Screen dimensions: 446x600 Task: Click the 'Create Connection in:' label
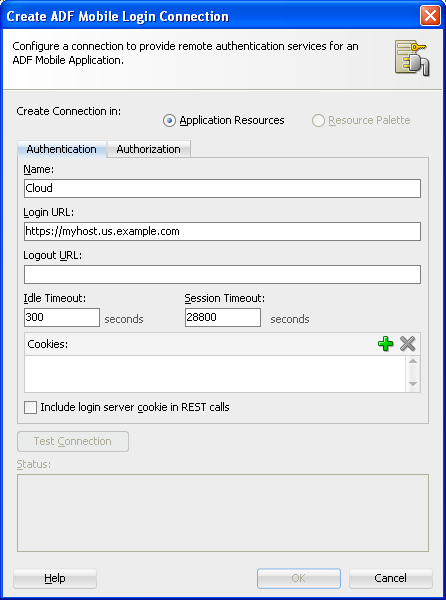(68, 111)
